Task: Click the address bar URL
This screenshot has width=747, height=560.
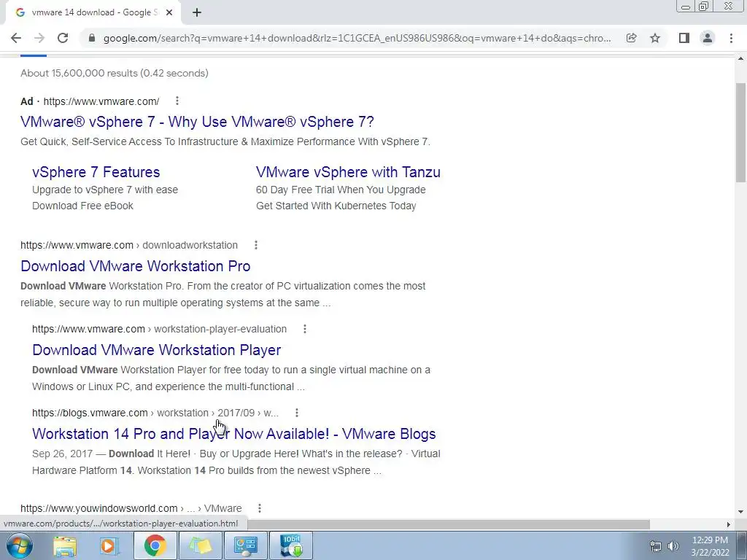Action: [x=357, y=38]
